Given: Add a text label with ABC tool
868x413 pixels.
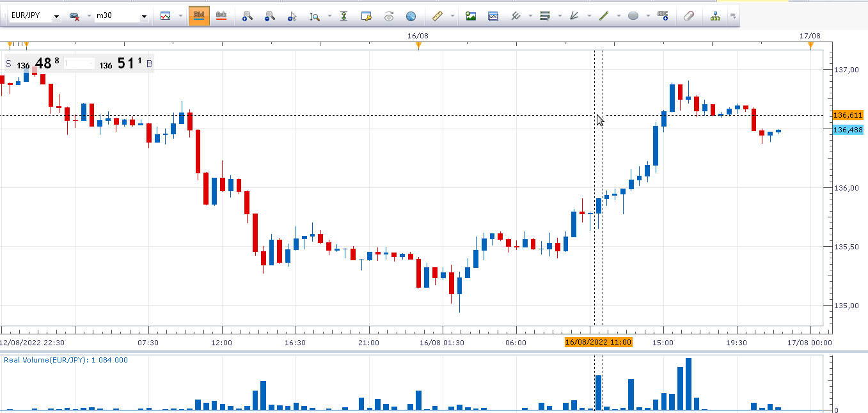Looking at the screenshot, I should tap(663, 16).
